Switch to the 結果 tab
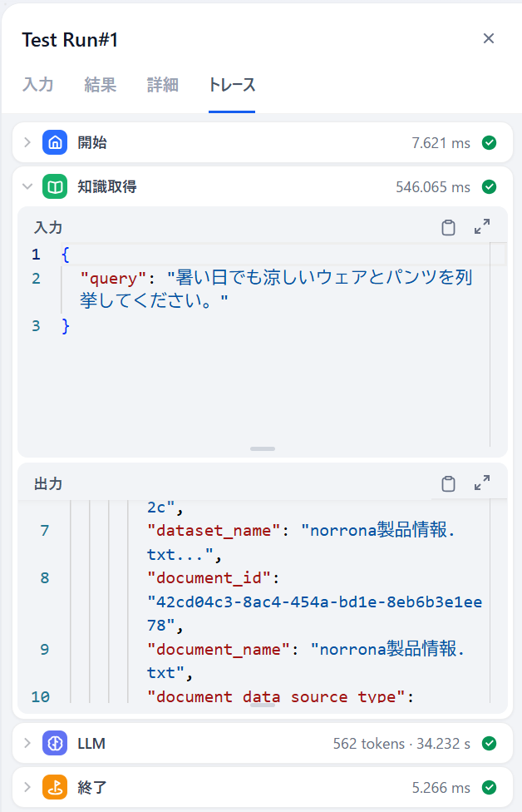Image resolution: width=522 pixels, height=812 pixels. [x=101, y=84]
